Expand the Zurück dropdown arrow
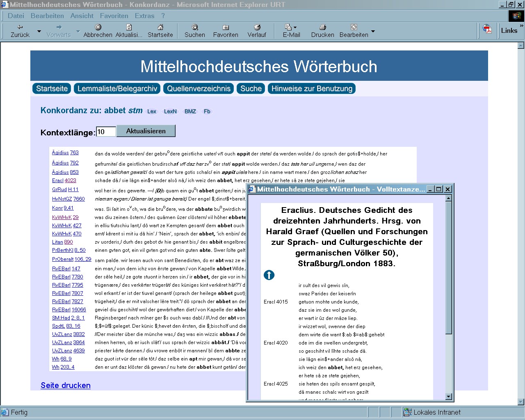 coord(39,31)
